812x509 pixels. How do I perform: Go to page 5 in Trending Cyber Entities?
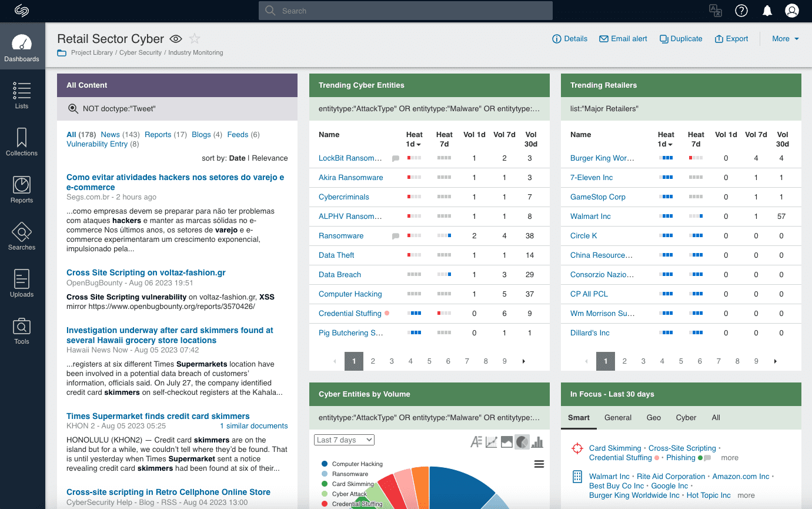pyautogui.click(x=429, y=361)
